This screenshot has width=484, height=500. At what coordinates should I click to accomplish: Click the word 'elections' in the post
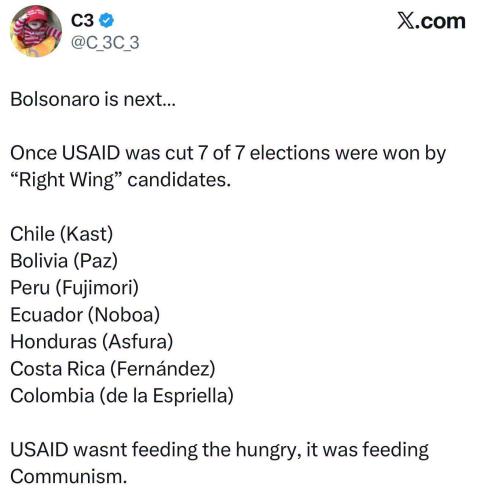click(289, 153)
